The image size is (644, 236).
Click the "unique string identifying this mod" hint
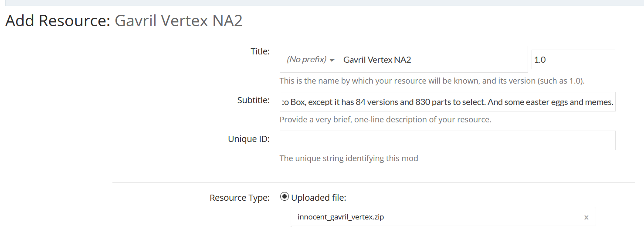pyautogui.click(x=349, y=158)
